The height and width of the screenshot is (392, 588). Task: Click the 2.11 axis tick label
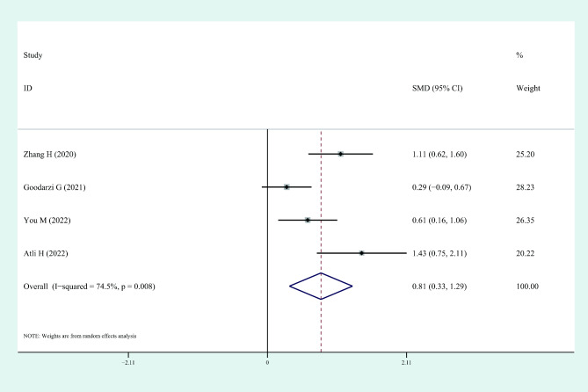[x=406, y=363]
